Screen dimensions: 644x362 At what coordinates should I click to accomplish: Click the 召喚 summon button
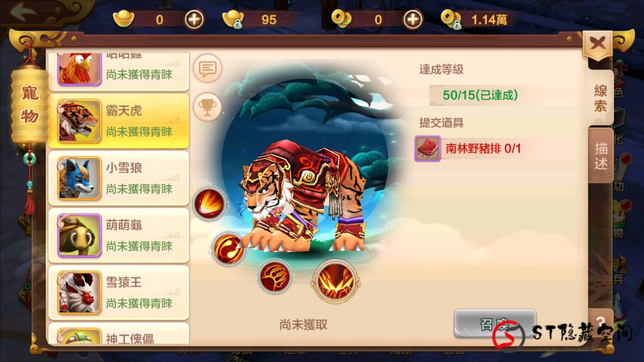495,323
